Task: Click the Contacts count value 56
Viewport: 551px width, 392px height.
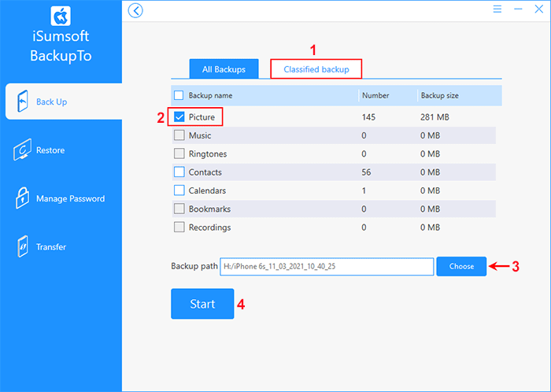Action: 366,172
